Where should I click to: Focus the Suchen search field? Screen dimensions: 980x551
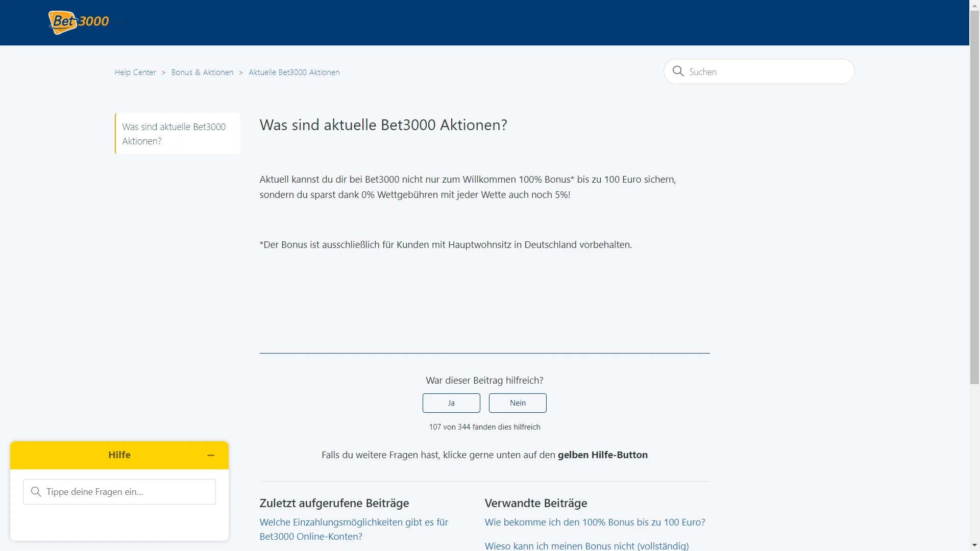tap(759, 71)
